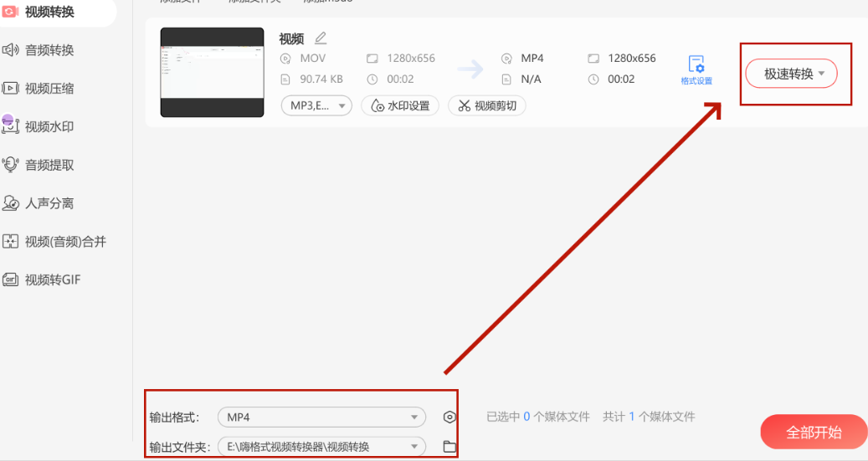Expand the 极速转换 dropdown button
The height and width of the screenshot is (461, 868).
pyautogui.click(x=791, y=74)
